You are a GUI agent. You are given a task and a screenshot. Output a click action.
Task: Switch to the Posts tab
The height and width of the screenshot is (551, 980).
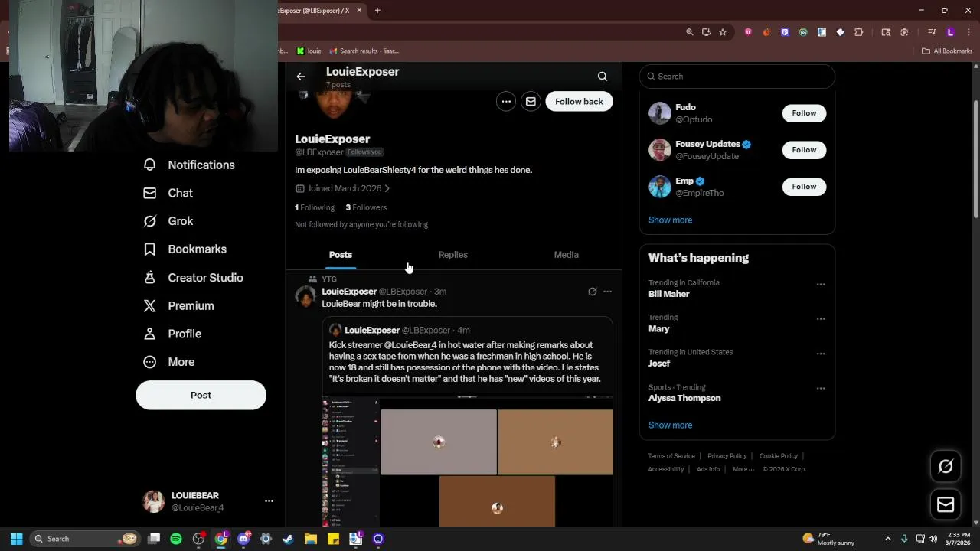coord(341,255)
